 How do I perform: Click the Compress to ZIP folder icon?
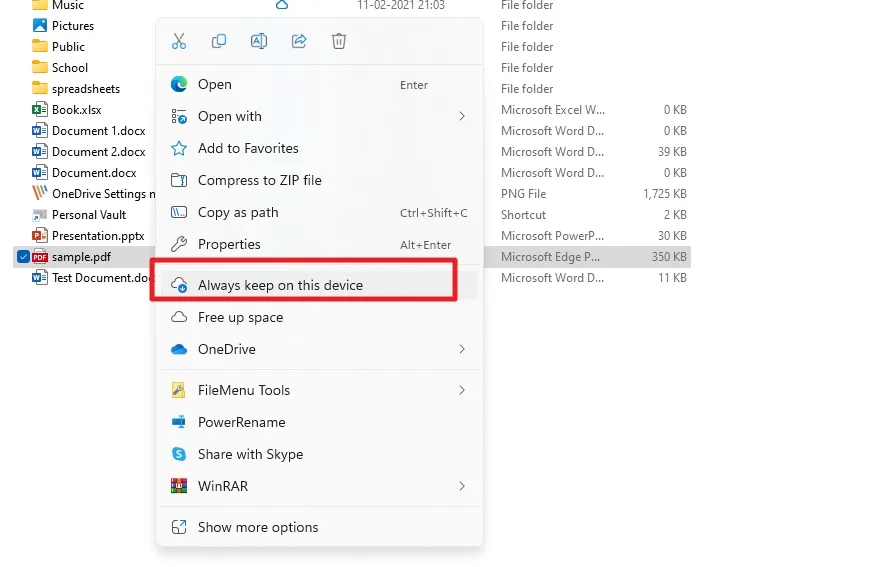[x=179, y=180]
